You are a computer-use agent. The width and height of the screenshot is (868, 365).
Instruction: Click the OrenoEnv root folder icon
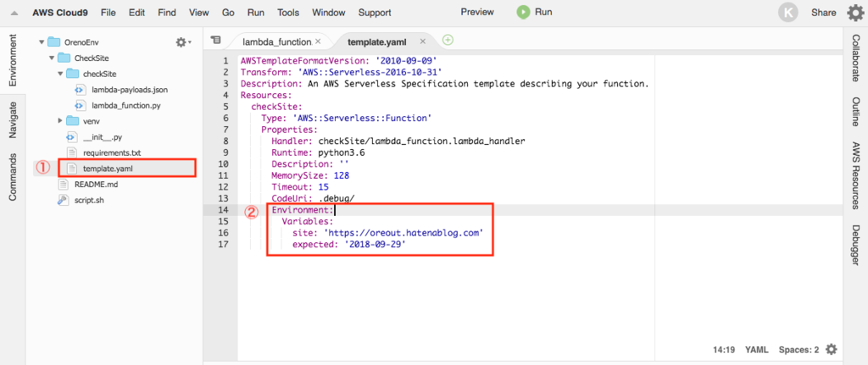click(x=53, y=42)
